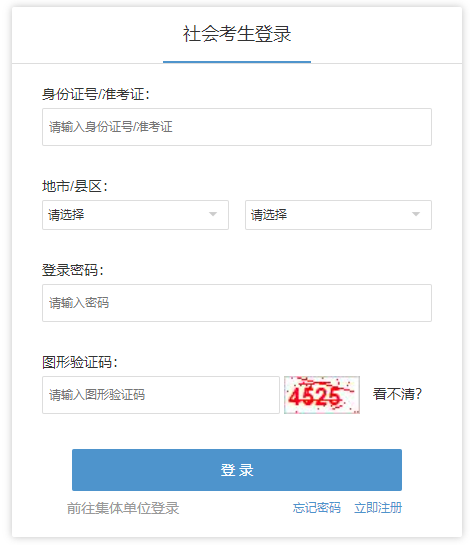Click the city dropdown arrow
The height and width of the screenshot is (545, 470).
[x=213, y=214]
